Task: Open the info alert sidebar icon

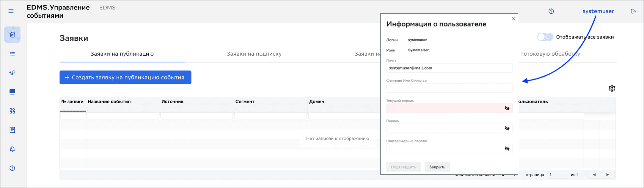Action: [x=13, y=168]
